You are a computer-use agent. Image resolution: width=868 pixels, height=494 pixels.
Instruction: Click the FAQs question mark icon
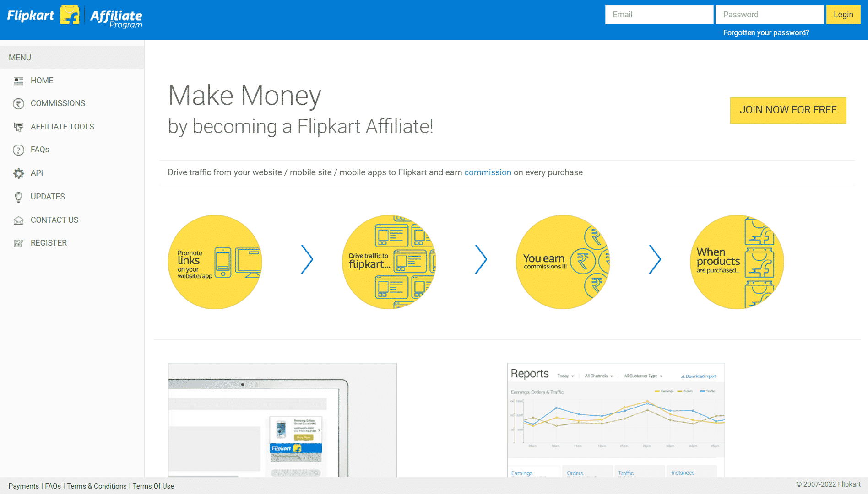[x=18, y=150]
